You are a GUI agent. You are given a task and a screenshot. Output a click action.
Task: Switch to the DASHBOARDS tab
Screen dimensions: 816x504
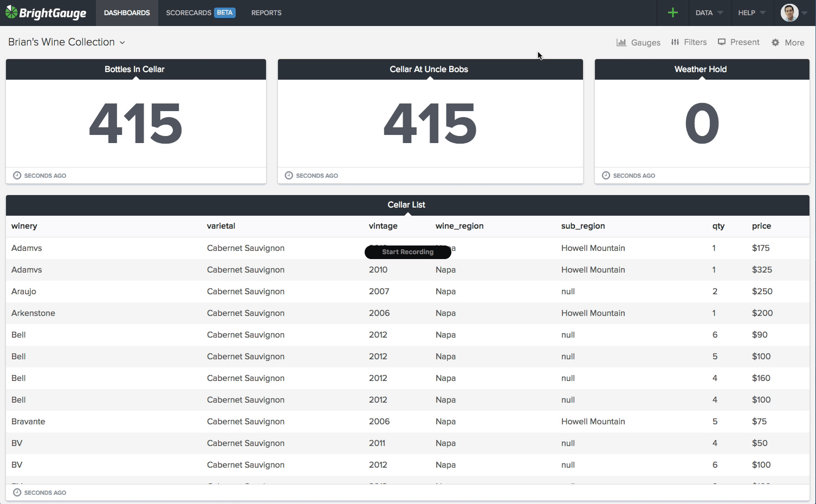click(x=127, y=12)
